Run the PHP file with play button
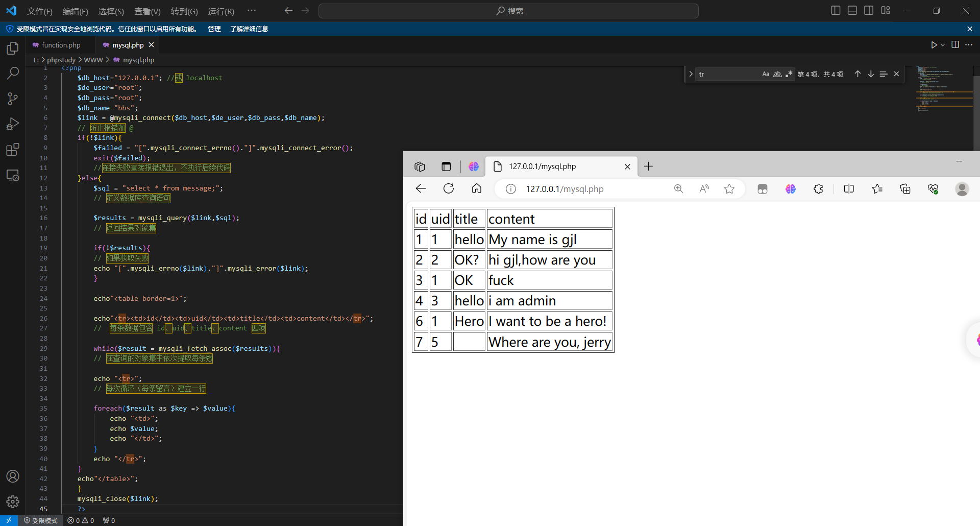Viewport: 980px width, 526px height. point(934,45)
